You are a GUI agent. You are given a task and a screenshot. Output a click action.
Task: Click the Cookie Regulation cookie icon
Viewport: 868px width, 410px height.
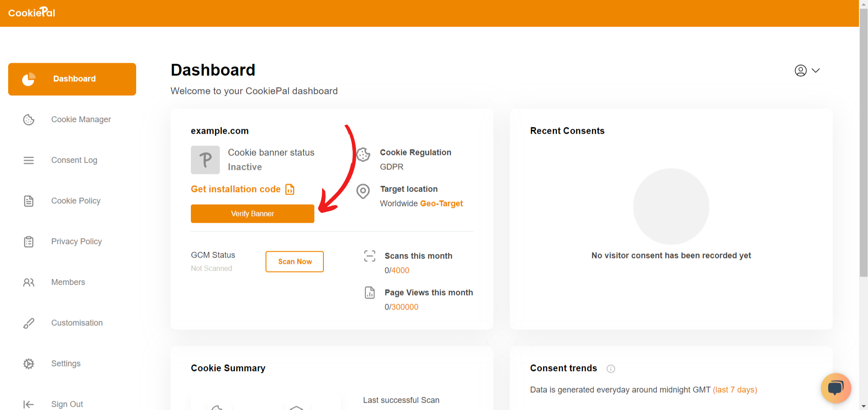(363, 155)
